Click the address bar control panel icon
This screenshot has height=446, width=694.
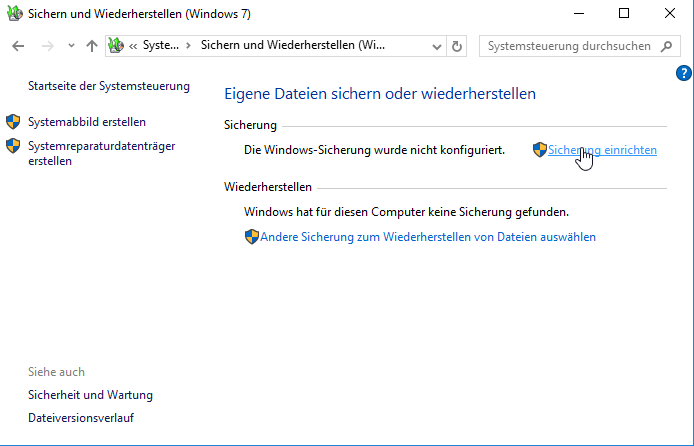(x=116, y=45)
